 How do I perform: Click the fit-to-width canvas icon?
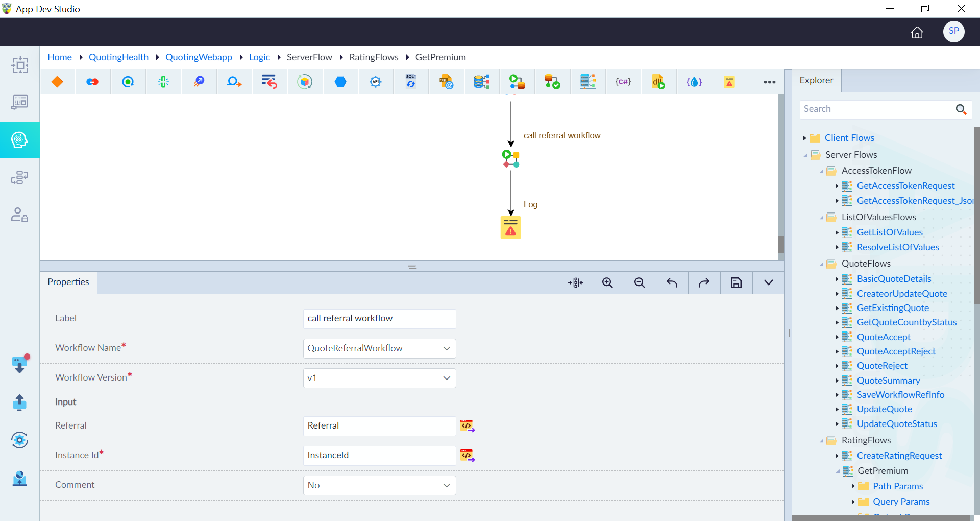point(576,283)
